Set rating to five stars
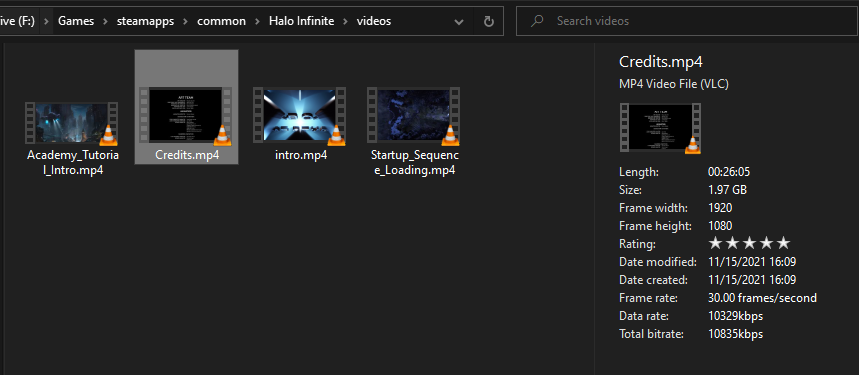 pos(783,244)
